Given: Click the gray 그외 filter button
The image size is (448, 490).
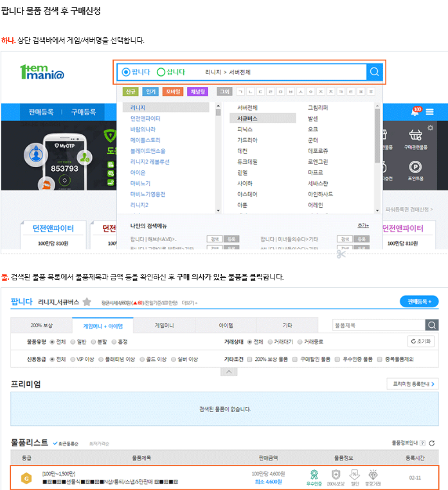Looking at the screenshot, I should point(224,91).
